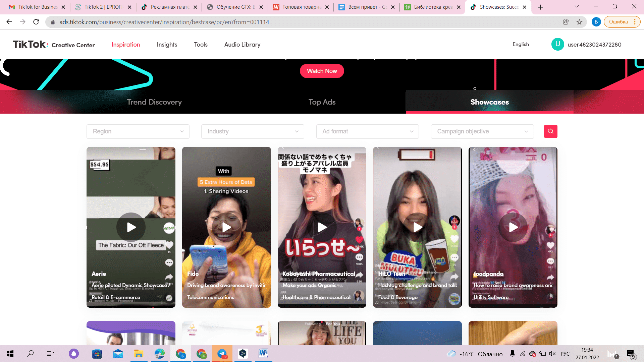The height and width of the screenshot is (362, 644).
Task: Close the Showcases tab
Action: tap(525, 7)
